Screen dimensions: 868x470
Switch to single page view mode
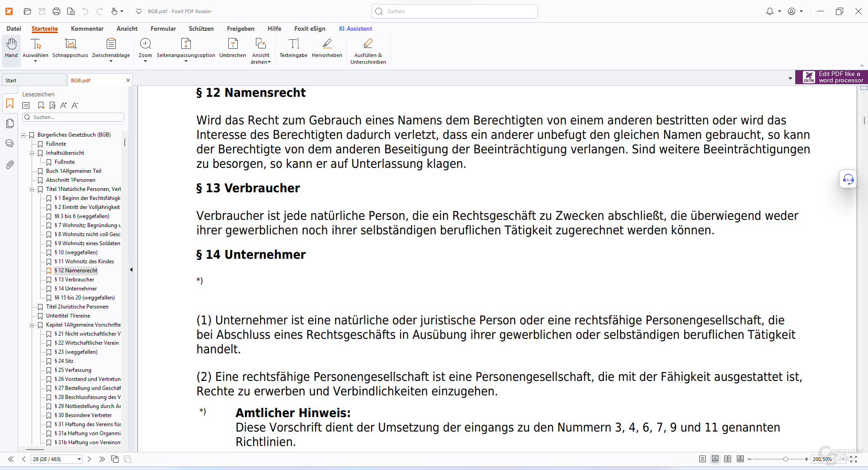pyautogui.click(x=702, y=459)
